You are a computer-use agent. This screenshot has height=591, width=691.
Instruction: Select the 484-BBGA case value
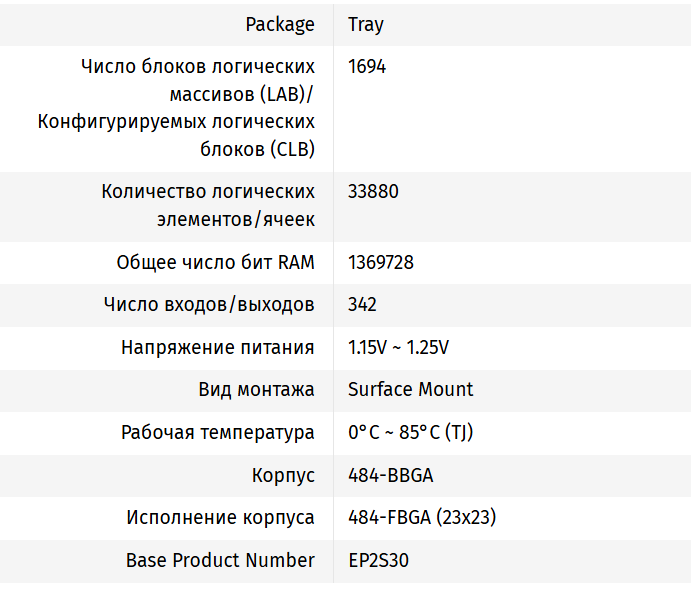[390, 476]
